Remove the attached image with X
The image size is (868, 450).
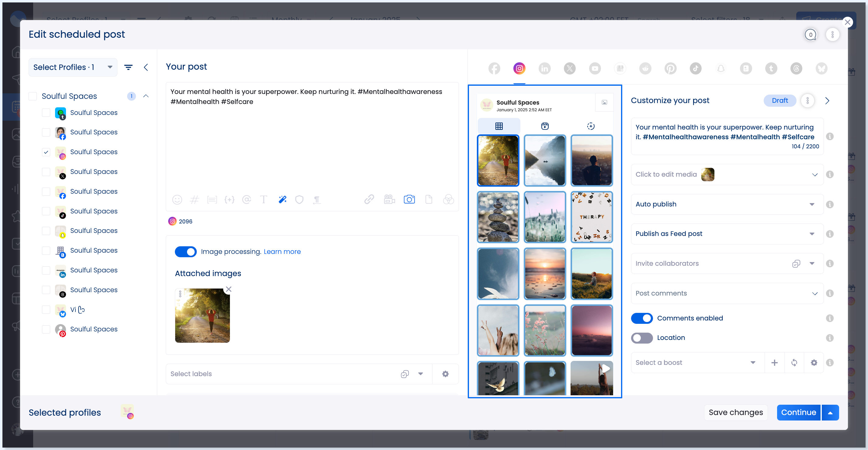pos(228,289)
